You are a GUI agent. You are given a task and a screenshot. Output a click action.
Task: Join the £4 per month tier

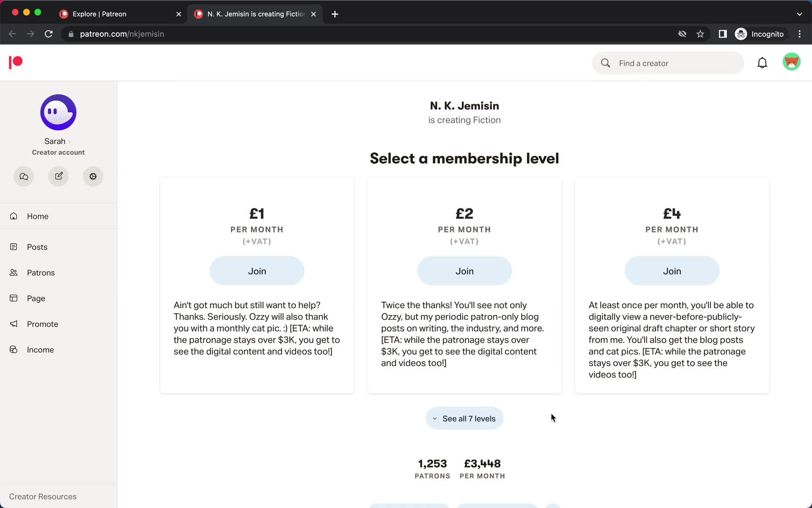tap(672, 271)
